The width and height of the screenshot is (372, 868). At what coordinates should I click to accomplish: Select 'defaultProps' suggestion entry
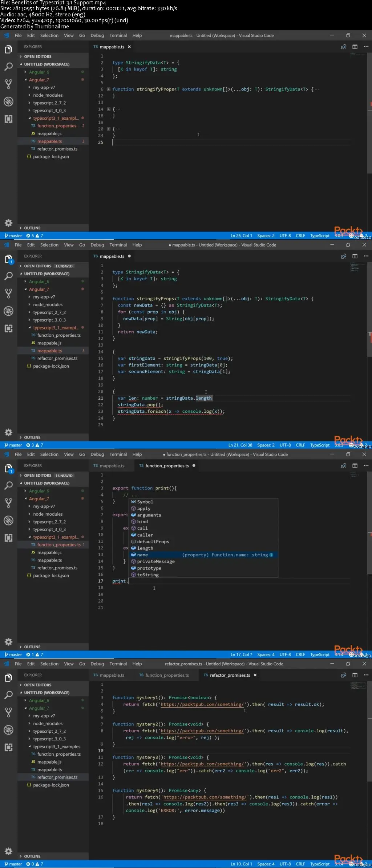pos(204,542)
